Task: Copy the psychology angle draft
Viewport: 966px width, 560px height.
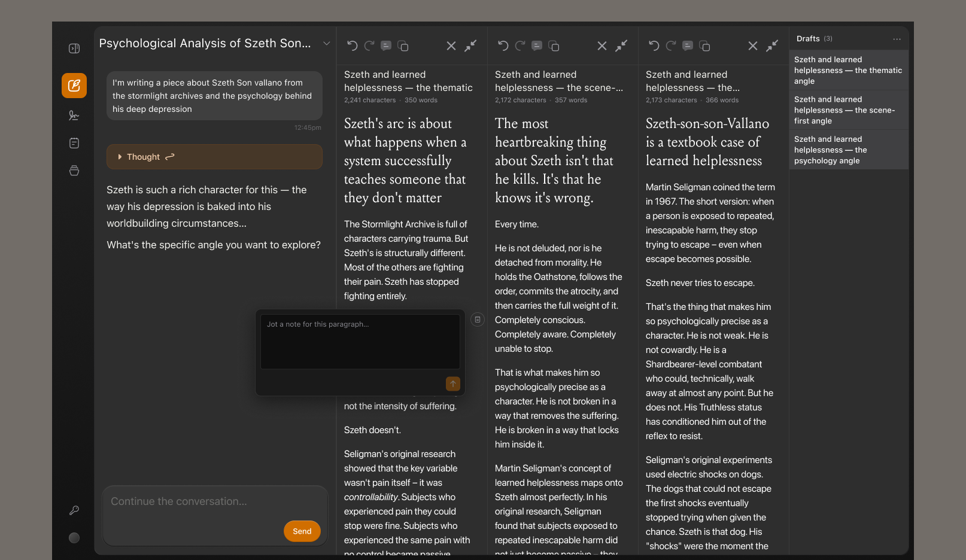Action: 705,46
